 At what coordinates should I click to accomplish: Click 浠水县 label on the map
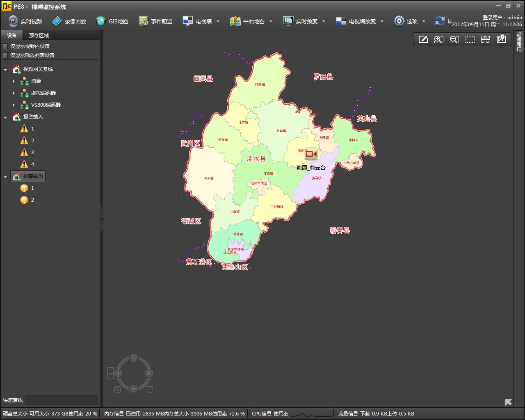point(256,159)
